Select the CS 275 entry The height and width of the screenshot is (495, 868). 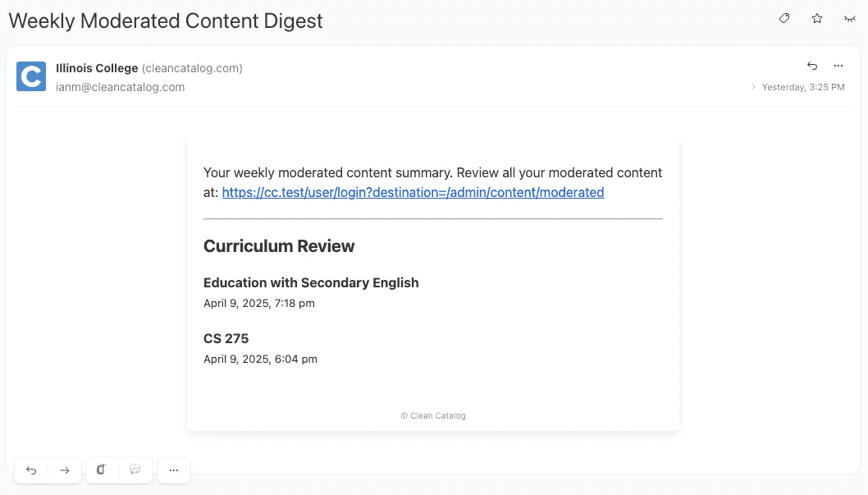(226, 338)
